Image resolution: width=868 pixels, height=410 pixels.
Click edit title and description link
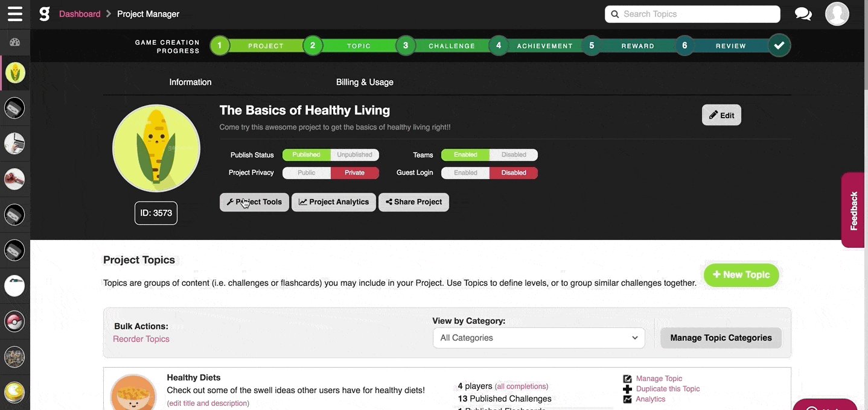(x=208, y=403)
